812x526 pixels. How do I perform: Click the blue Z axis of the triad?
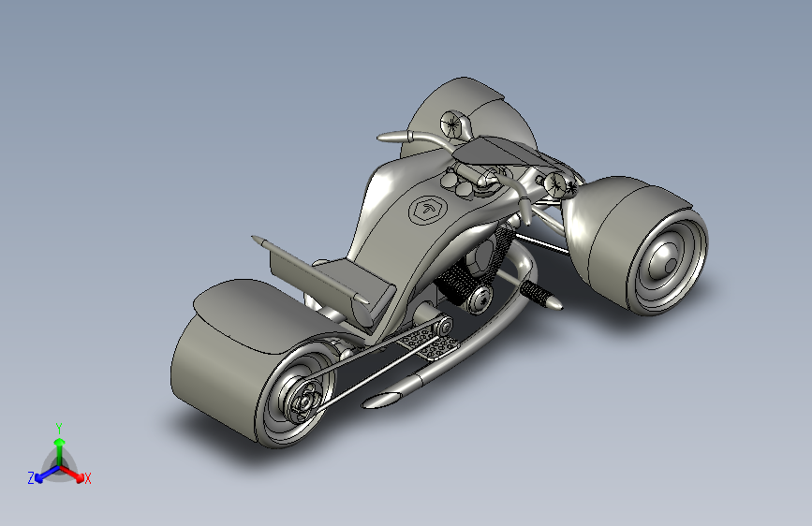click(x=47, y=474)
